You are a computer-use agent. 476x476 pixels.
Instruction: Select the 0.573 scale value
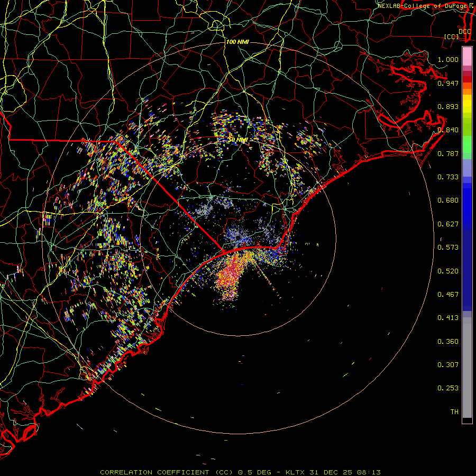click(448, 248)
